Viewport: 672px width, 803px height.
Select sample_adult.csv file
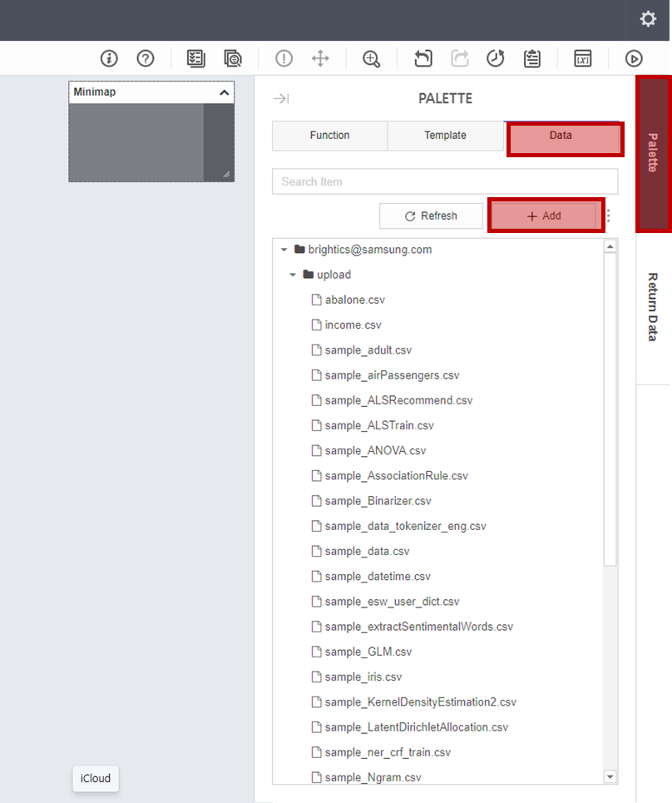368,349
